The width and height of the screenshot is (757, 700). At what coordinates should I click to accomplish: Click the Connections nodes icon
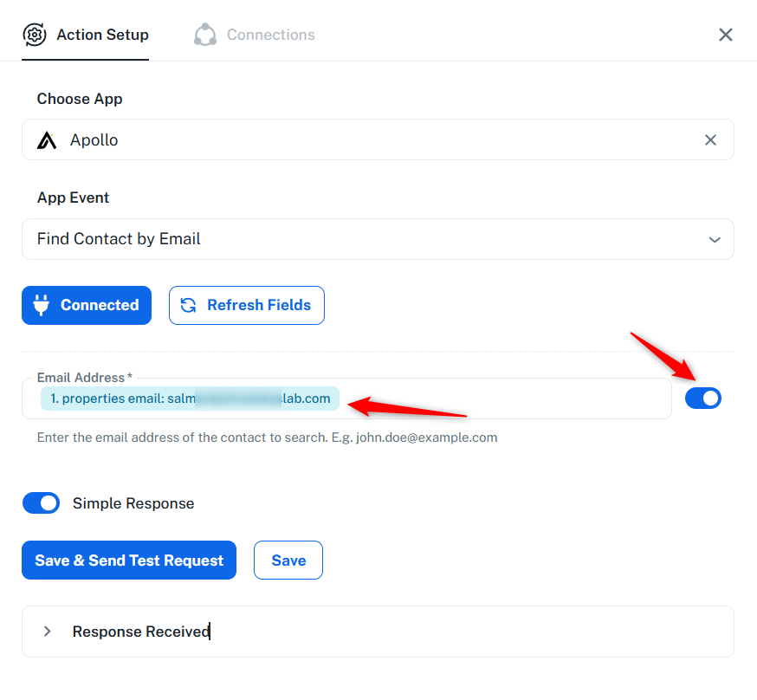205,36
